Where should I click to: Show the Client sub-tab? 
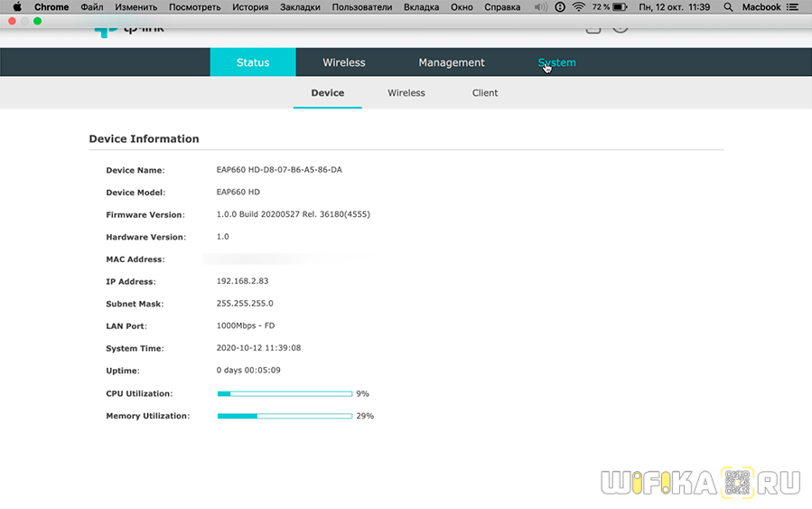tap(485, 93)
